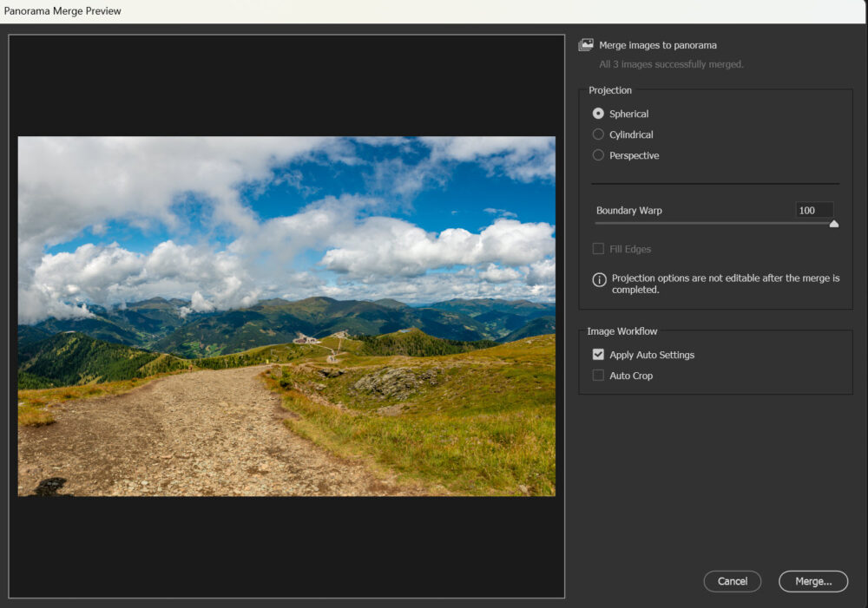Switch projection to Perspective
868x608 pixels.
tap(598, 155)
